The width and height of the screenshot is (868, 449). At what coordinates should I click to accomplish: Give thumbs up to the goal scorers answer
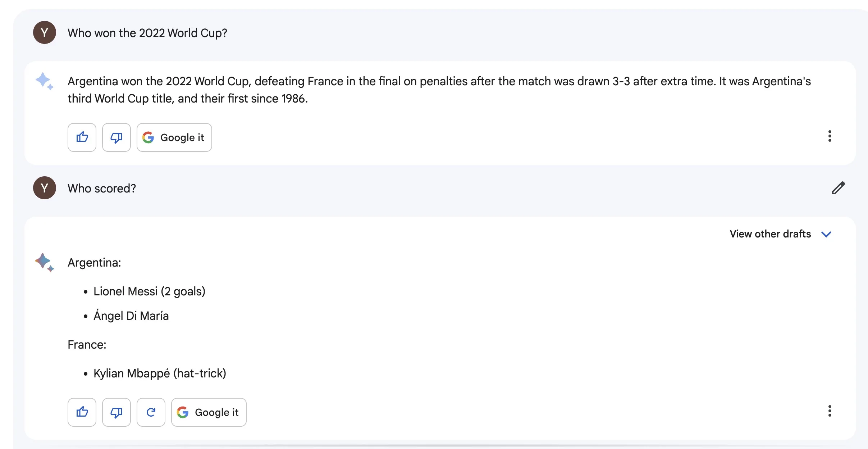(82, 412)
